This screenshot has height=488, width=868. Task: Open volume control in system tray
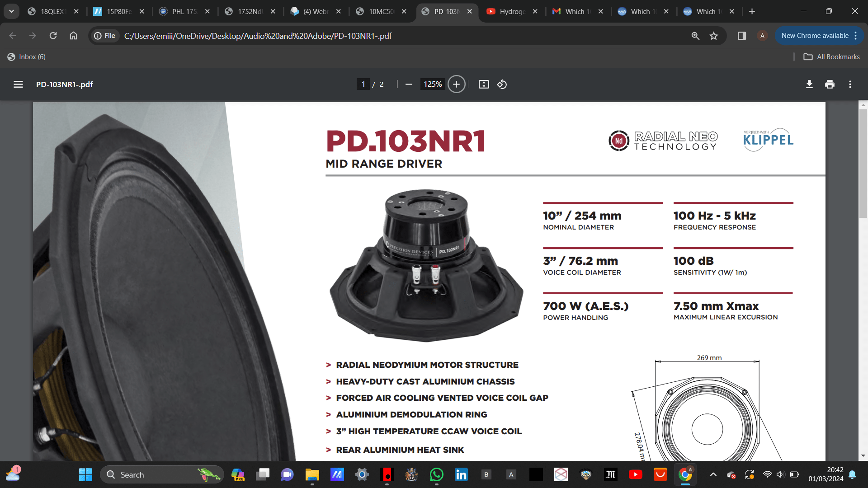point(780,474)
